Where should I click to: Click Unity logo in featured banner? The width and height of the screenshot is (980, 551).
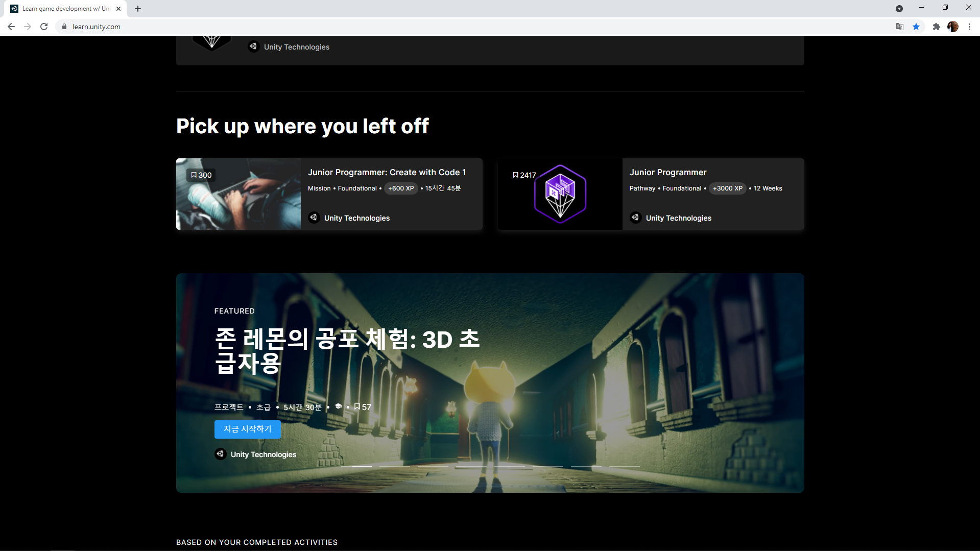point(221,454)
